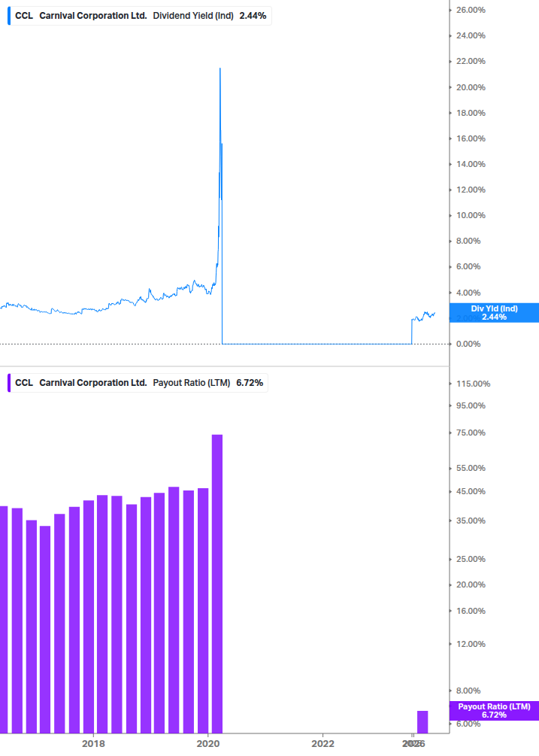Click the 22.00% yield axis label
The height and width of the screenshot is (756, 539).
point(471,61)
